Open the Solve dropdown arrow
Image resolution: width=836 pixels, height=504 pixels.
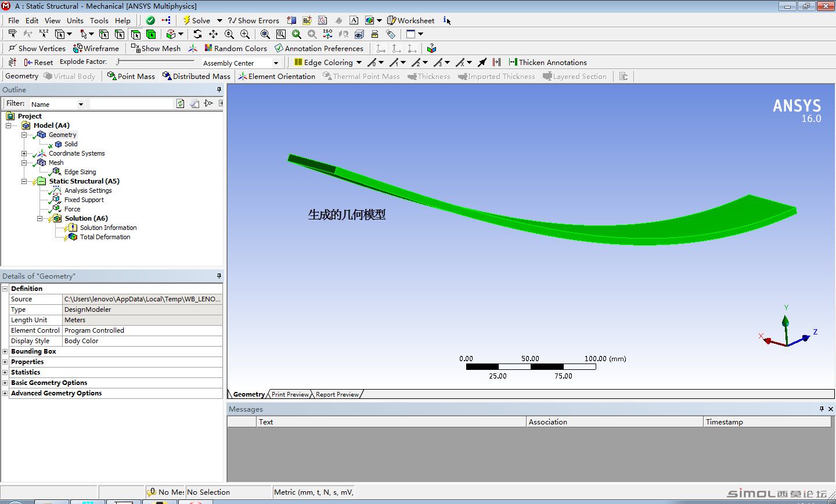(x=219, y=20)
